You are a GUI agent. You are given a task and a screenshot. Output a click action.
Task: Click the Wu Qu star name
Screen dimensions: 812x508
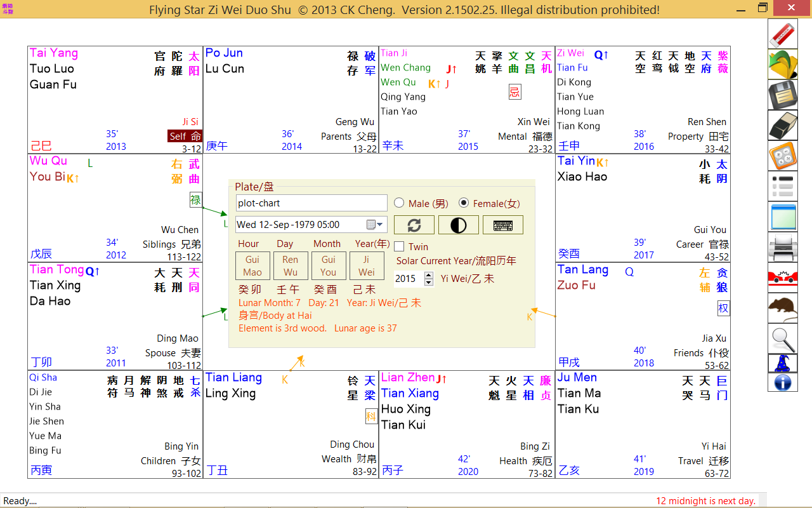pos(48,161)
